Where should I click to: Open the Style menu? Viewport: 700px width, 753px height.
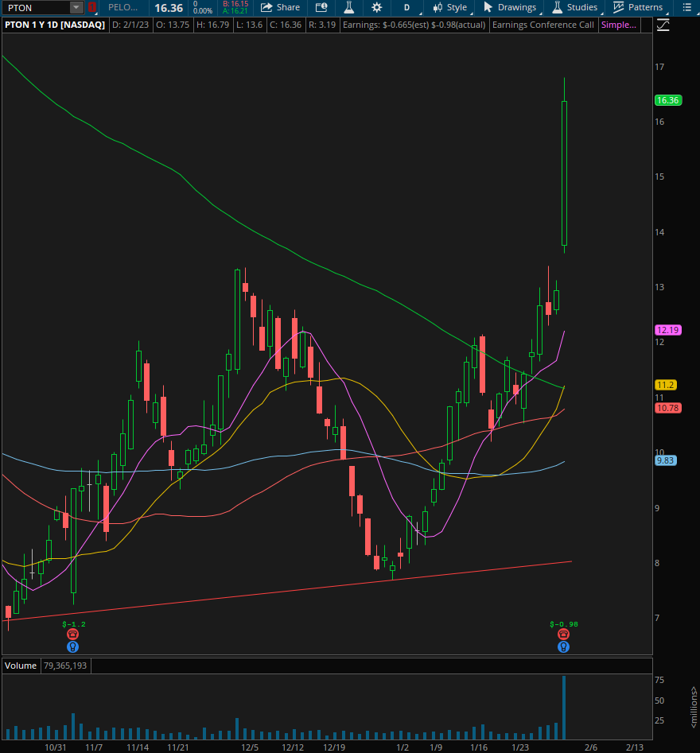(x=449, y=7)
